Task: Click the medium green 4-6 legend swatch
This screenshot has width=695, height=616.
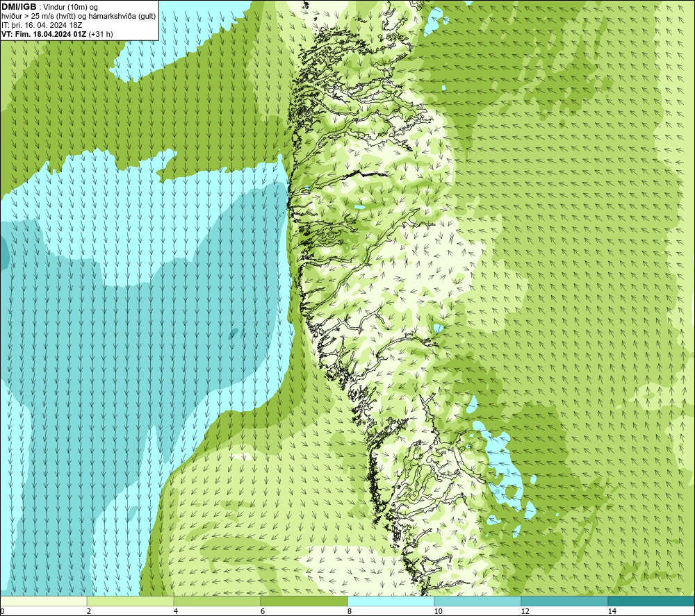Action: pyautogui.click(x=217, y=601)
